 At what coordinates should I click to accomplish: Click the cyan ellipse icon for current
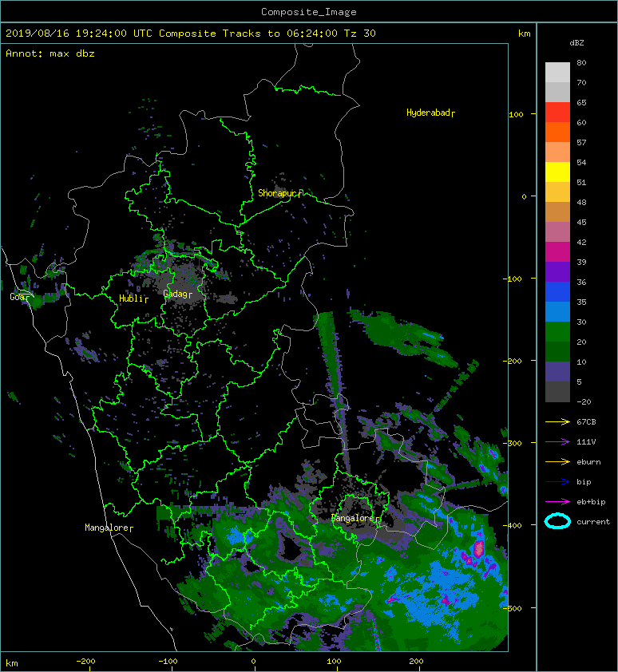coord(557,521)
